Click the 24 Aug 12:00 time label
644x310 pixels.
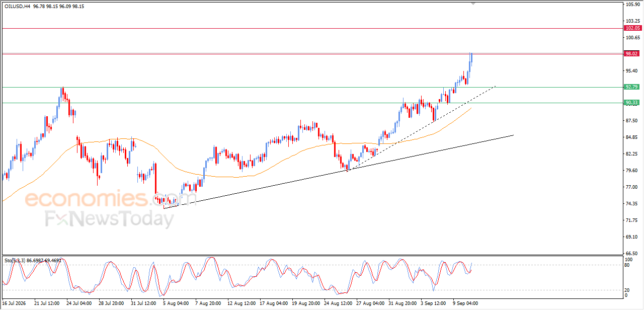tap(337, 303)
